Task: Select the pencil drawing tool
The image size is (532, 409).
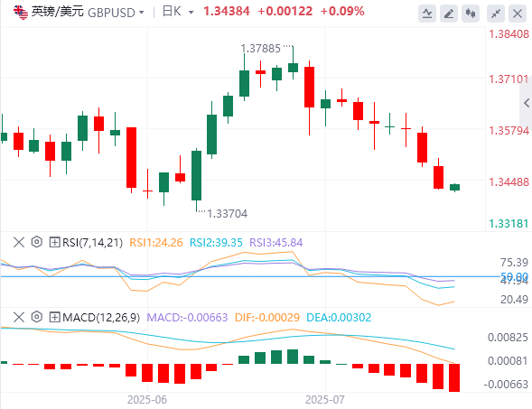Action: coord(449,14)
